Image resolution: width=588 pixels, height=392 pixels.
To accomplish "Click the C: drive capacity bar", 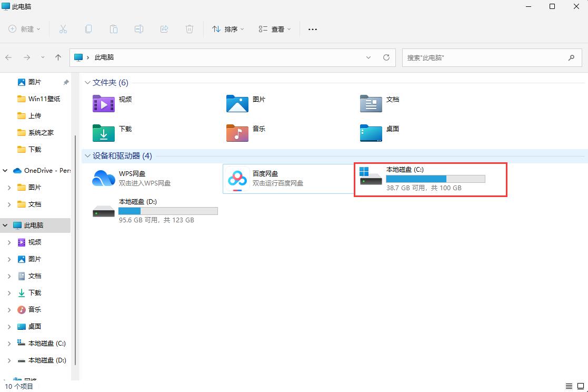I will 435,179.
